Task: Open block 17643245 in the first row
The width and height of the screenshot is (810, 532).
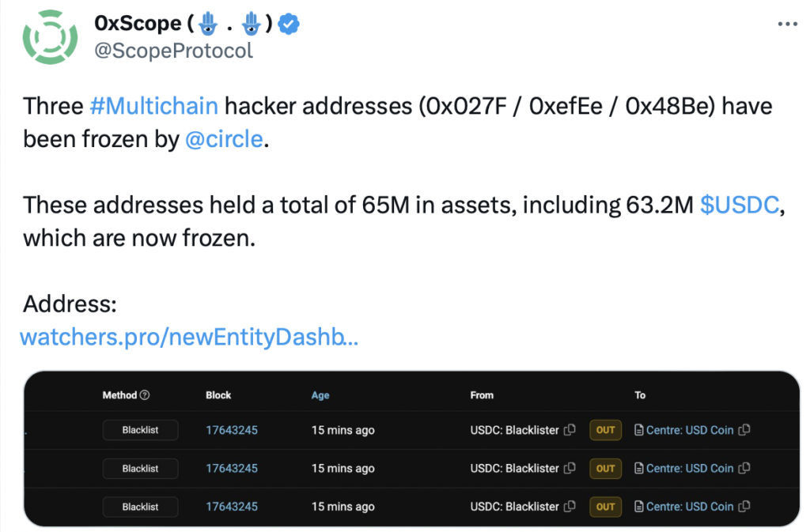Action: (x=232, y=430)
